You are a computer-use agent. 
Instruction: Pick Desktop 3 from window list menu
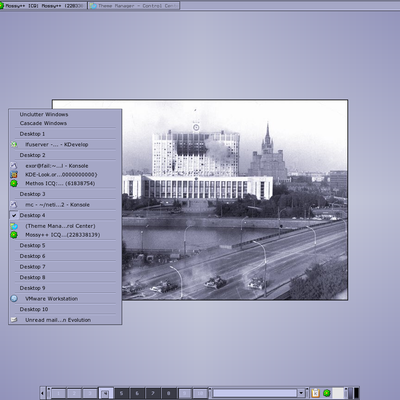click(x=65, y=194)
